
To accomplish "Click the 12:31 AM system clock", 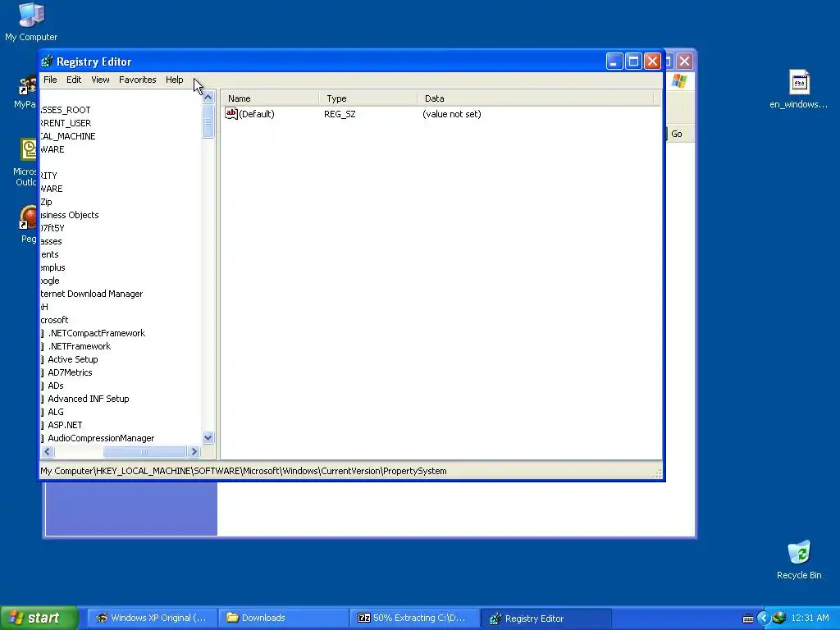I will (810, 619).
